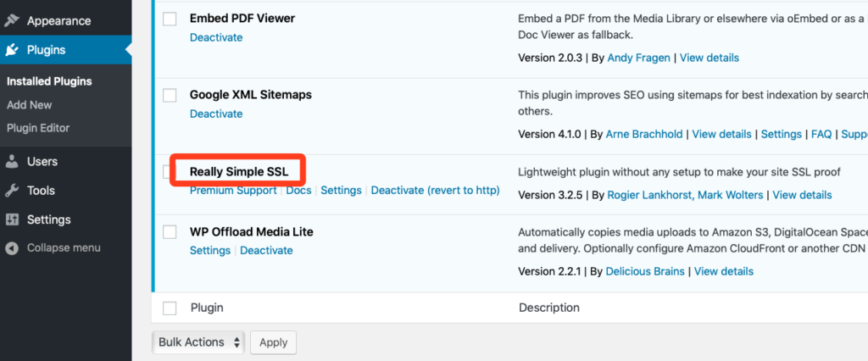Toggle the select-all Plugin checkbox in footer

click(170, 308)
